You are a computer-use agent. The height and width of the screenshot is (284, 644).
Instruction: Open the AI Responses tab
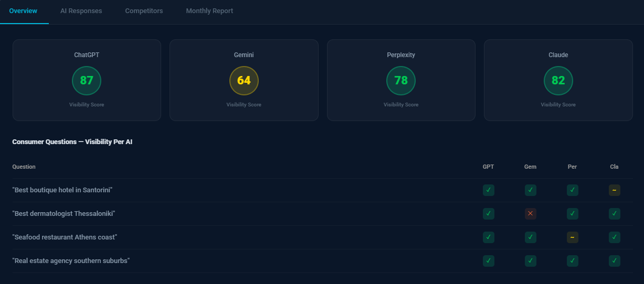(81, 11)
